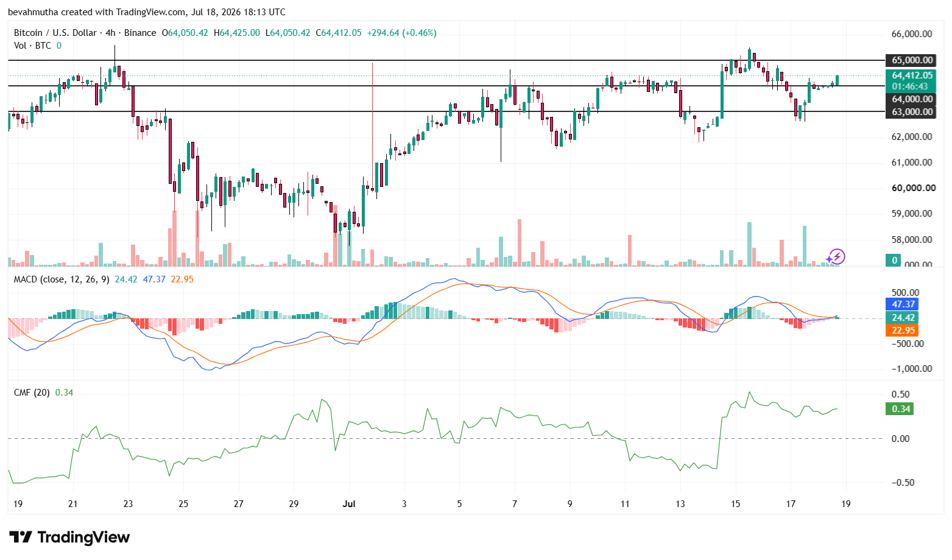Click the 21 date on time axis
The image size is (952, 560).
(73, 504)
